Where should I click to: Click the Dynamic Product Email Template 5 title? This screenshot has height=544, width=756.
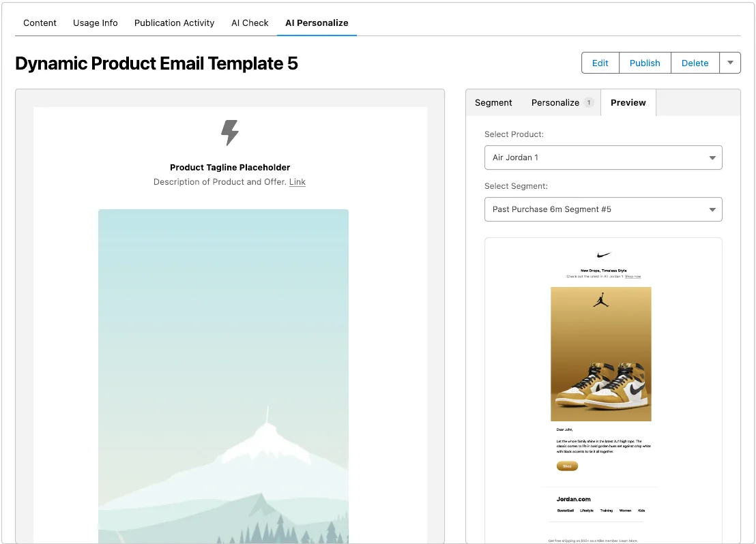point(157,63)
